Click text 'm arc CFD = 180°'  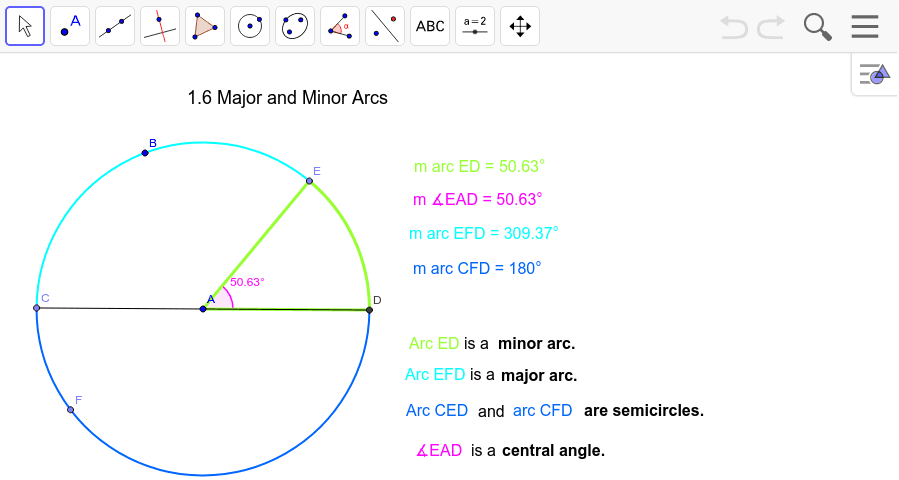point(477,268)
